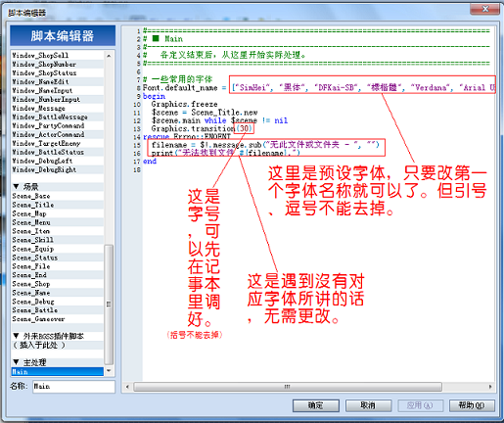Viewport: 504px width, 423px height.
Task: Select Scene_Status script
Action: pyautogui.click(x=58, y=258)
